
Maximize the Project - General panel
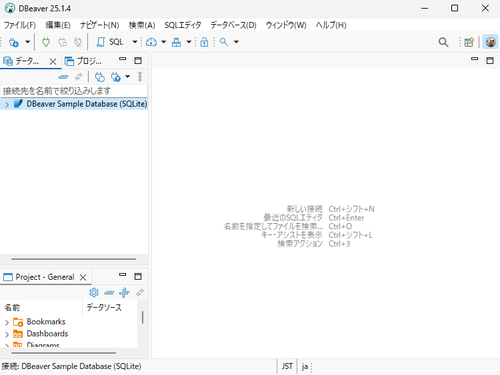tap(138, 277)
